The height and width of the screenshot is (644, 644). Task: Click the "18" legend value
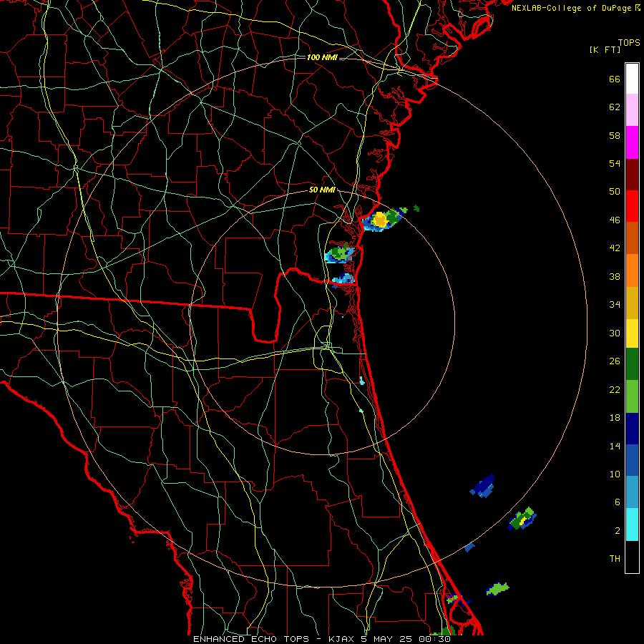click(x=615, y=418)
